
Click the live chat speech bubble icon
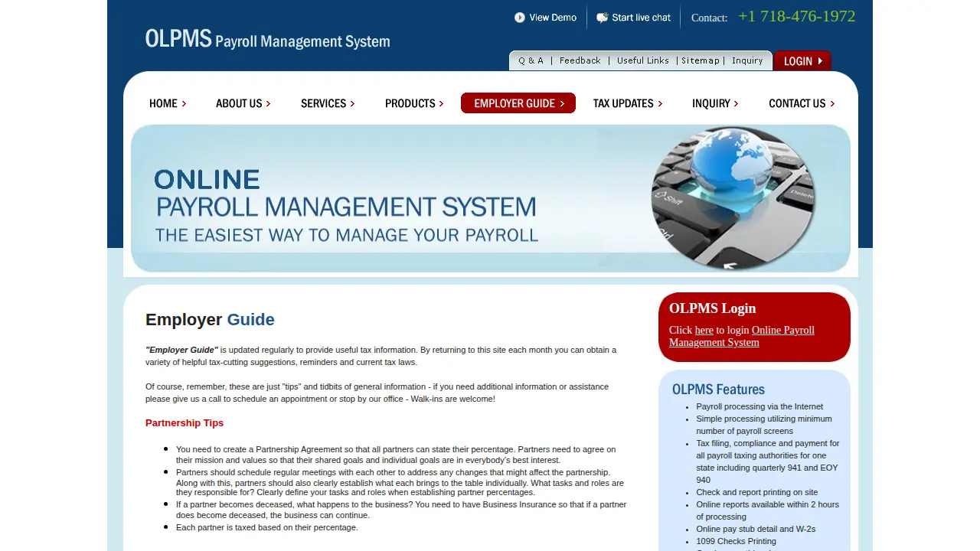point(603,18)
